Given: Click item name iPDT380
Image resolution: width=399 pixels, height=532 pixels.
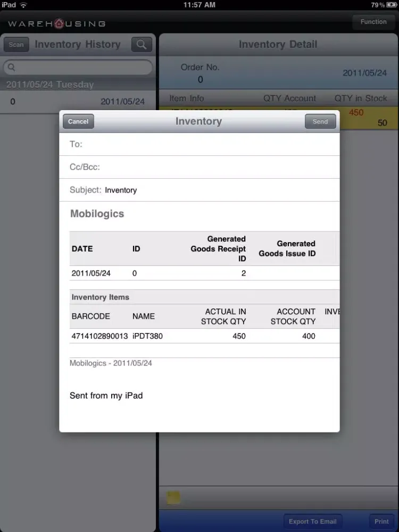Looking at the screenshot, I should 147,336.
